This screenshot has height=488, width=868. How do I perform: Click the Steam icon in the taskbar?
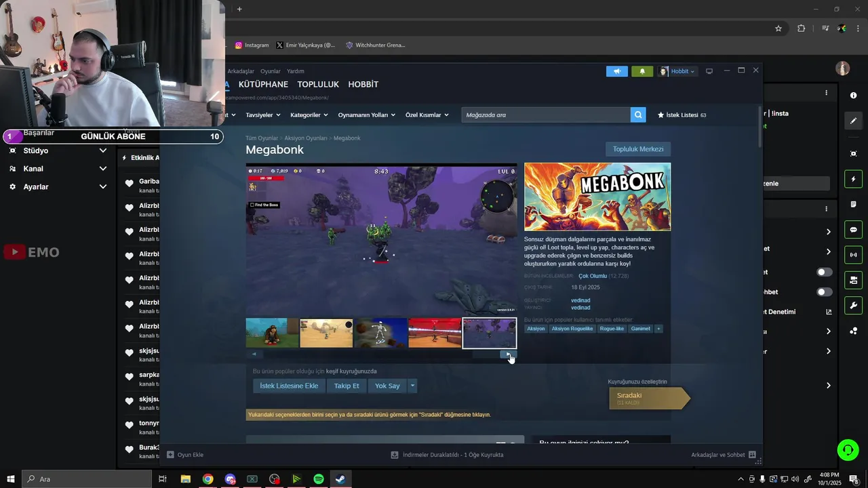pyautogui.click(x=340, y=479)
